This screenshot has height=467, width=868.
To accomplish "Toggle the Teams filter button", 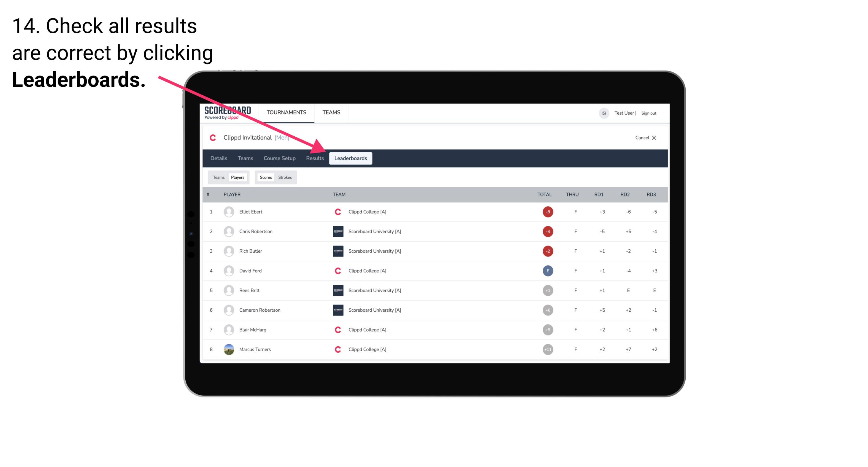I will 218,177.
